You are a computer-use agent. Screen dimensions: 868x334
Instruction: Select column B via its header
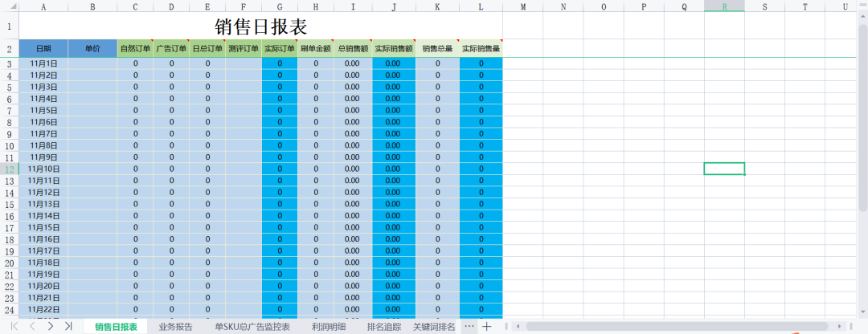[x=92, y=6]
